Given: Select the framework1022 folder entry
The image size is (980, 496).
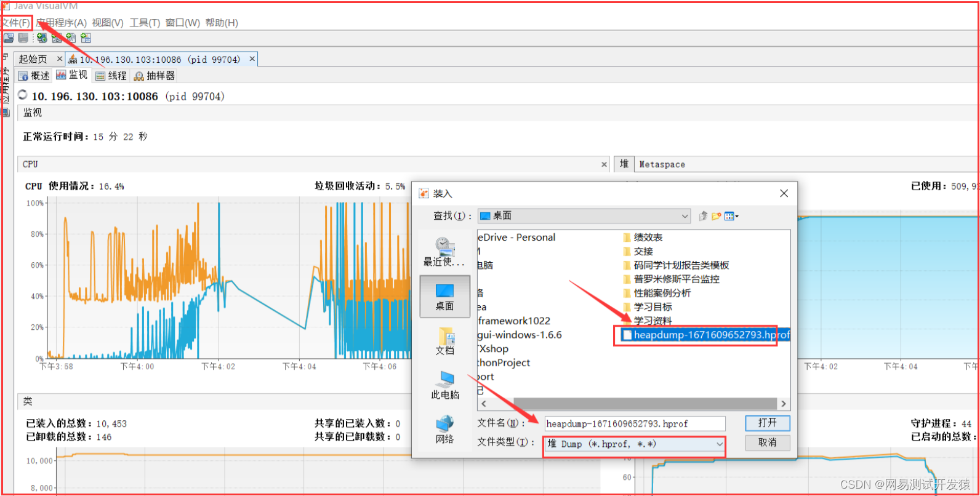Looking at the screenshot, I should (514, 321).
